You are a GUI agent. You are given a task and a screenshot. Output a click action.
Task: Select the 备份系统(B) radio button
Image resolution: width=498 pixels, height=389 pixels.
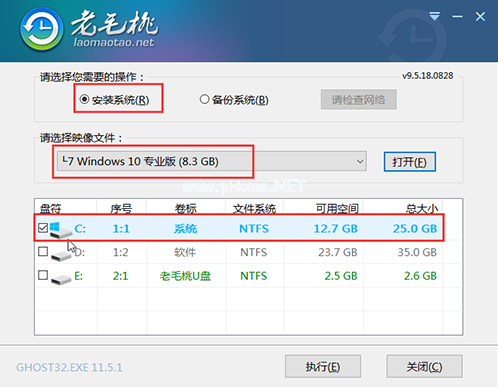204,99
